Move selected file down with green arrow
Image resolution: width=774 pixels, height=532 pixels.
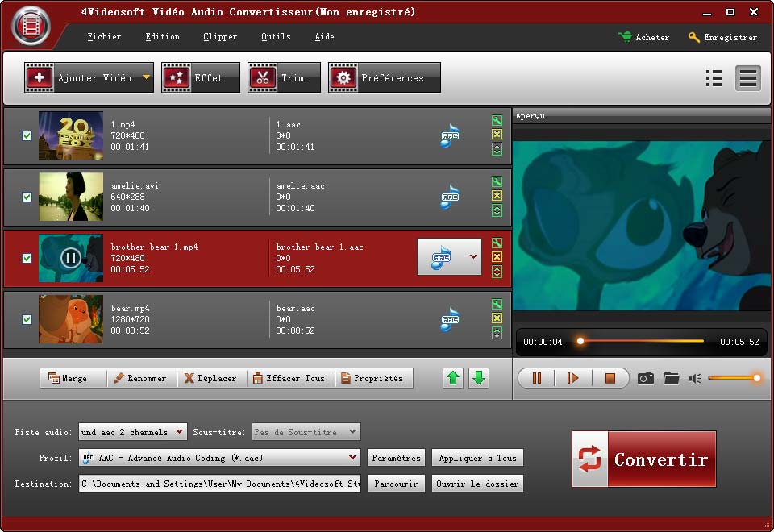pos(479,378)
